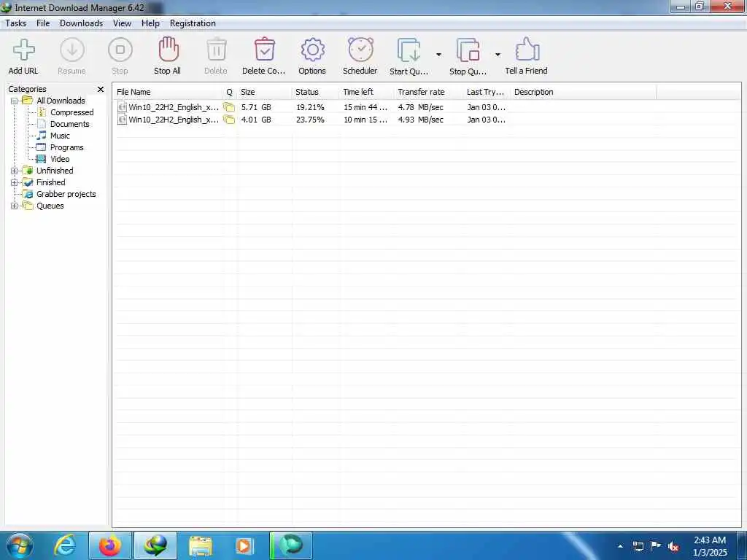747x560 pixels.
Task: Open the Help menu
Action: pos(150,23)
